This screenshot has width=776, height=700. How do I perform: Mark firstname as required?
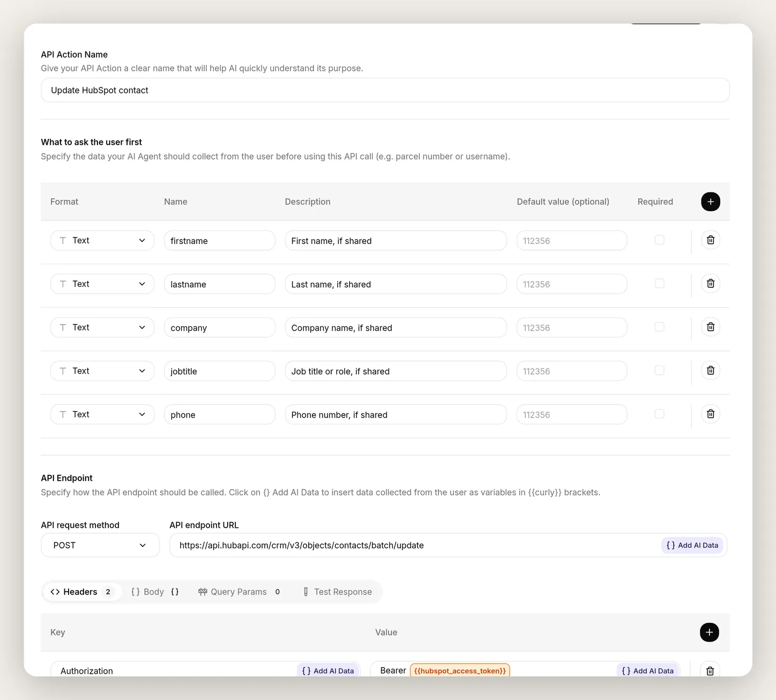pyautogui.click(x=660, y=240)
